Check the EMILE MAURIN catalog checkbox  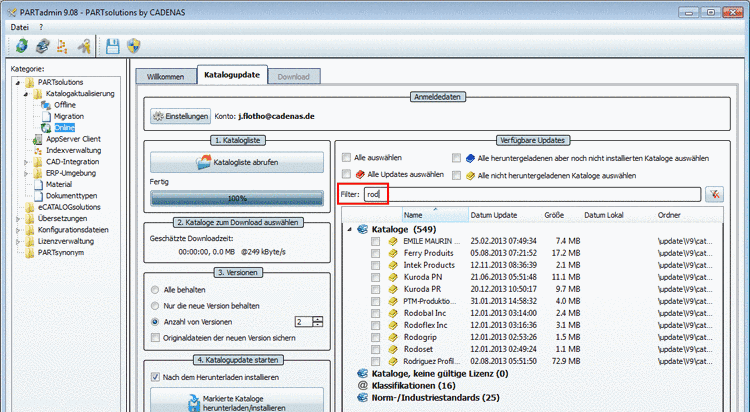pyautogui.click(x=375, y=242)
